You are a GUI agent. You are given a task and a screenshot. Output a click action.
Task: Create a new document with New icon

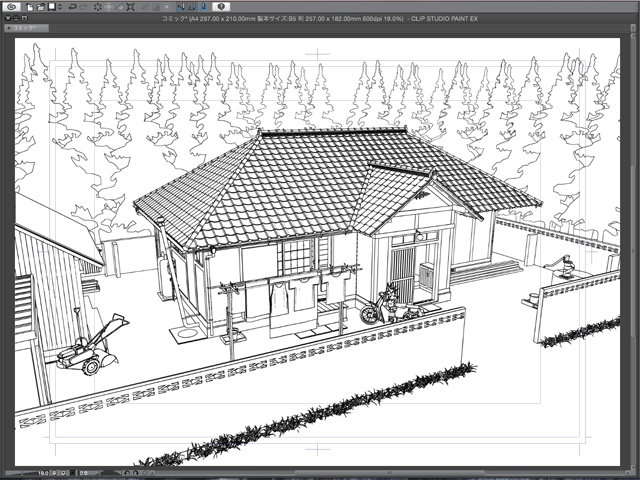(x=30, y=7)
